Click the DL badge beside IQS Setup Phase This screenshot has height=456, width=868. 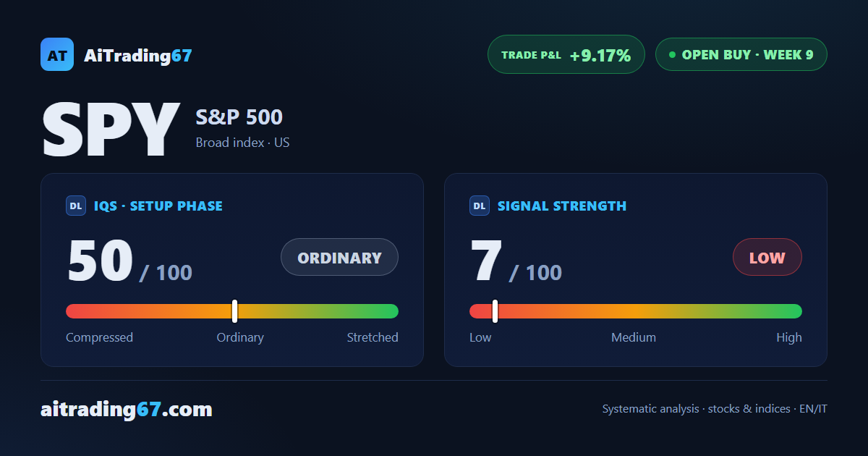tap(76, 206)
